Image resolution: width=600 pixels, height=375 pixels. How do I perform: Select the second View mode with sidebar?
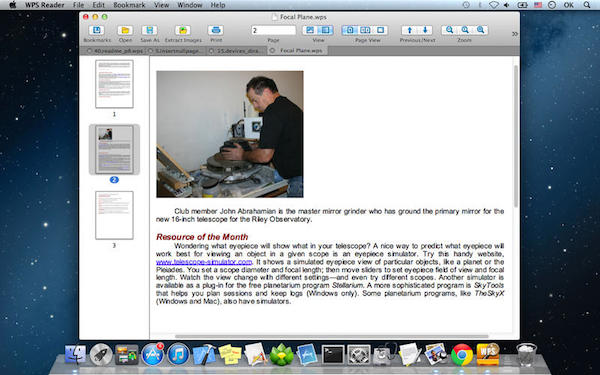[x=326, y=30]
